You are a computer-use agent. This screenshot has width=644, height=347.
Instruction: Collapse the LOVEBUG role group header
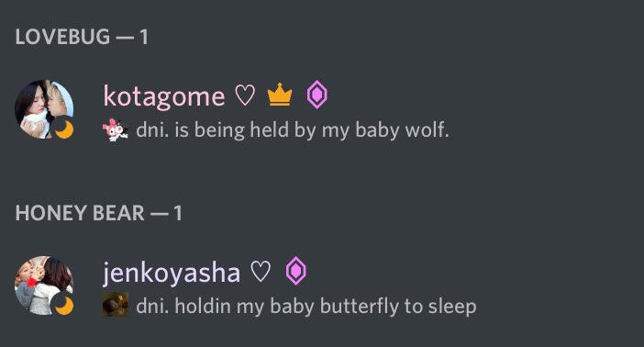pos(82,37)
